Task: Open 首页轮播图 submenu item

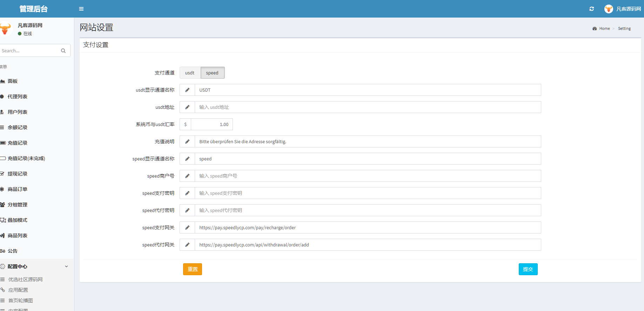Action: coord(21,300)
